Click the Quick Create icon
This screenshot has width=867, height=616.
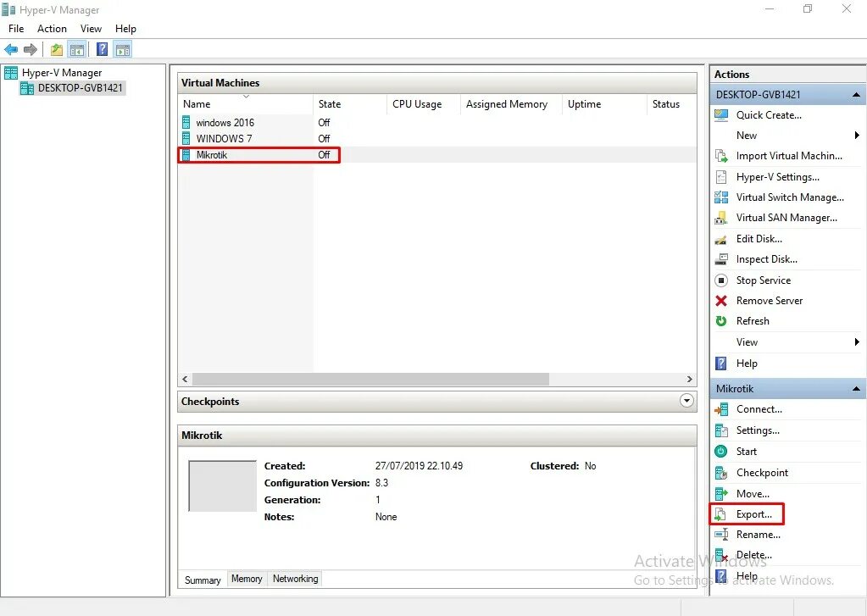point(721,115)
